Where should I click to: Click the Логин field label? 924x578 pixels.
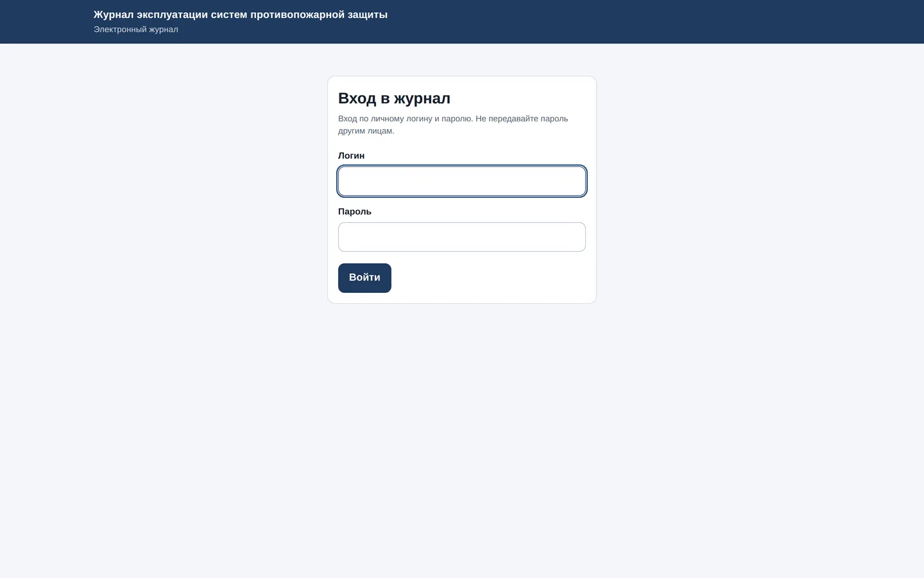351,156
